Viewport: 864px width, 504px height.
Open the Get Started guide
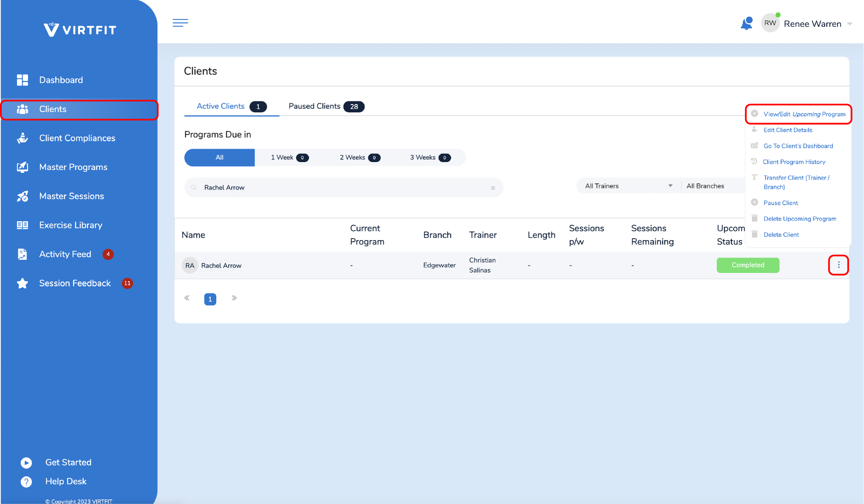coord(68,463)
